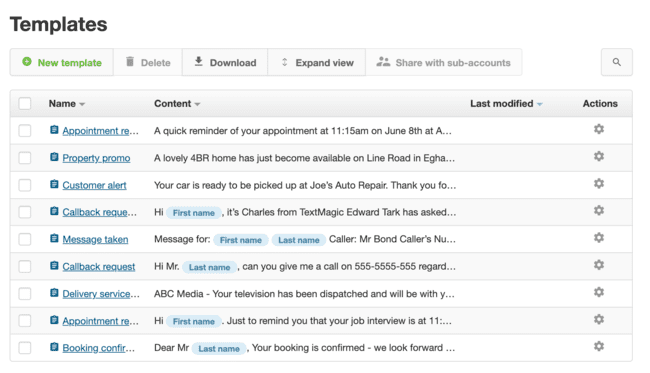The width and height of the screenshot is (650, 373).
Task: Click the clipboard icon on the job interview row
Action: click(54, 320)
